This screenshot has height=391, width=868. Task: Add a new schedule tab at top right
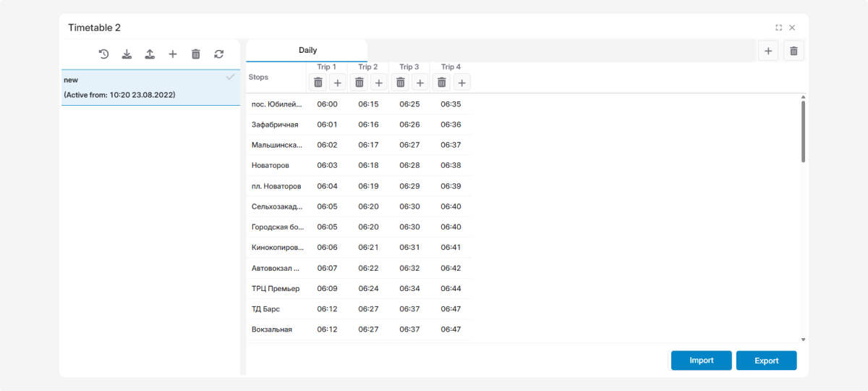[x=768, y=51]
